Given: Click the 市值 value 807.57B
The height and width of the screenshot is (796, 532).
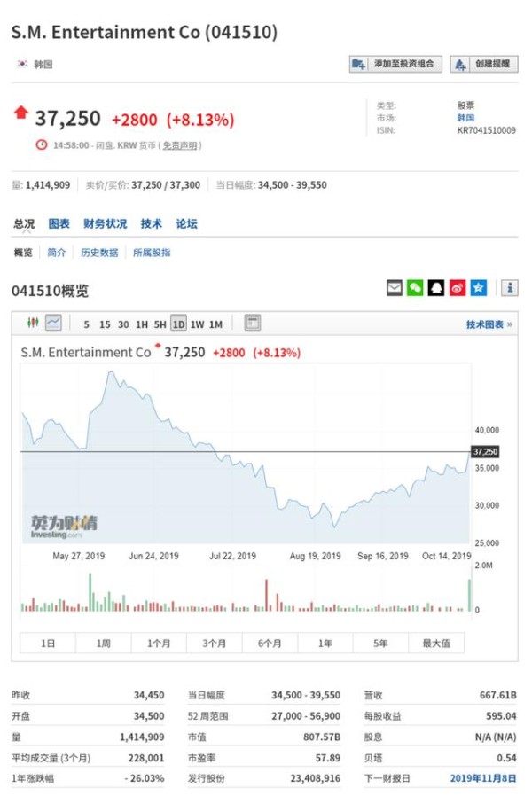Looking at the screenshot, I should pyautogui.click(x=322, y=737).
